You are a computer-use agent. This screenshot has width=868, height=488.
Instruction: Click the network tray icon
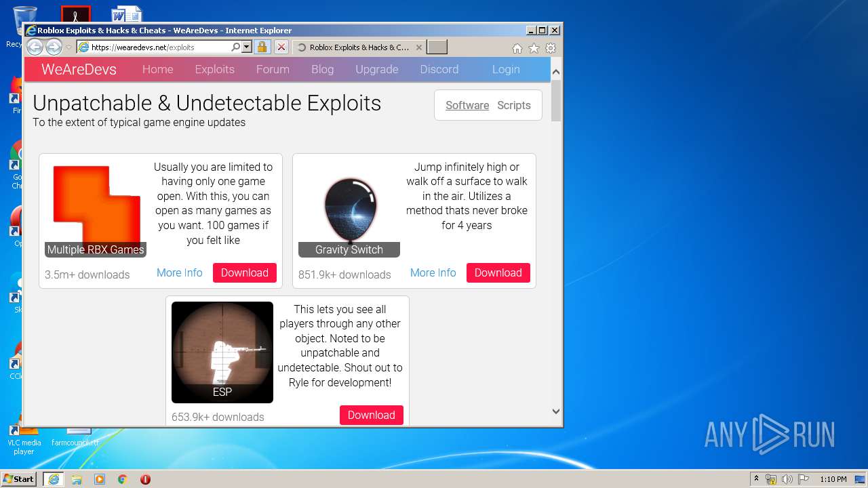point(771,479)
